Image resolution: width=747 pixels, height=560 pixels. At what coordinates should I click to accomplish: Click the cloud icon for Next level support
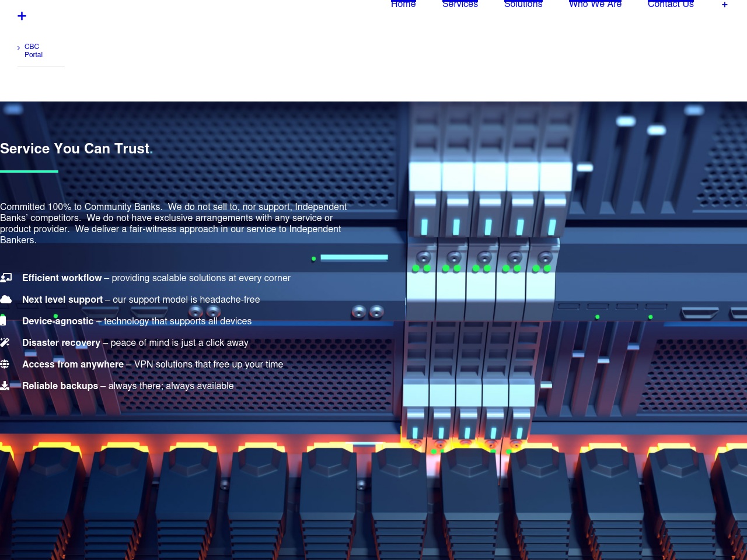pos(6,299)
